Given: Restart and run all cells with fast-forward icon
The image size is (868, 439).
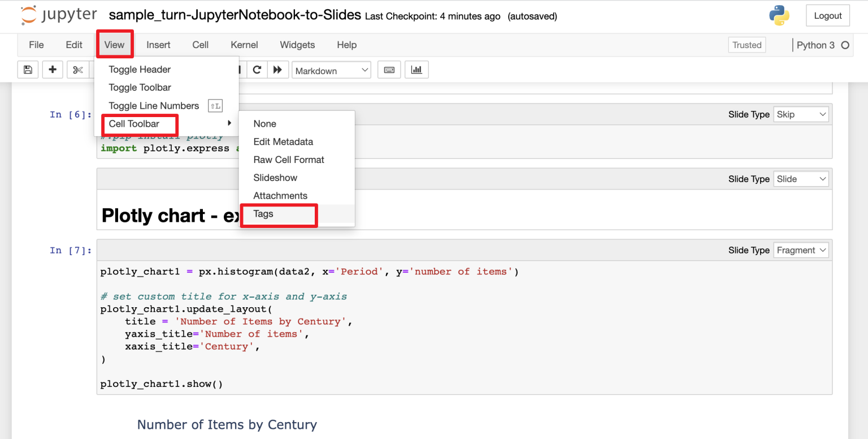Looking at the screenshot, I should coord(276,70).
